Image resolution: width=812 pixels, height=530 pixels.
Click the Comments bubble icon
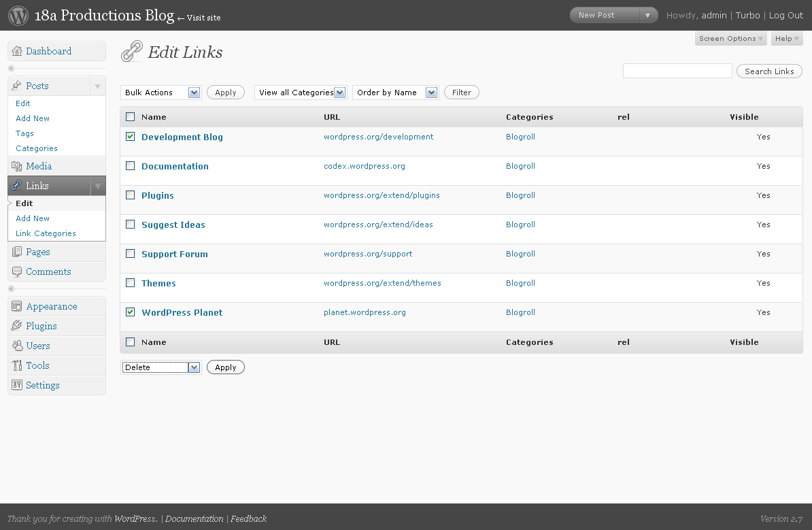click(17, 271)
